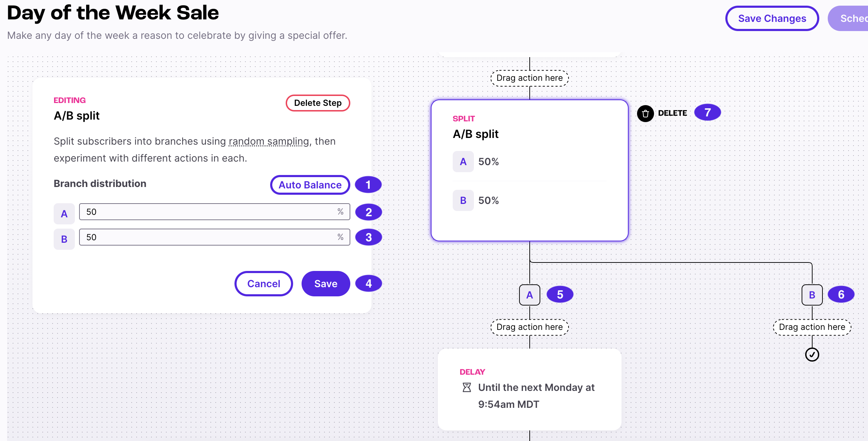Click the Drag action here slot above split

click(x=529, y=78)
